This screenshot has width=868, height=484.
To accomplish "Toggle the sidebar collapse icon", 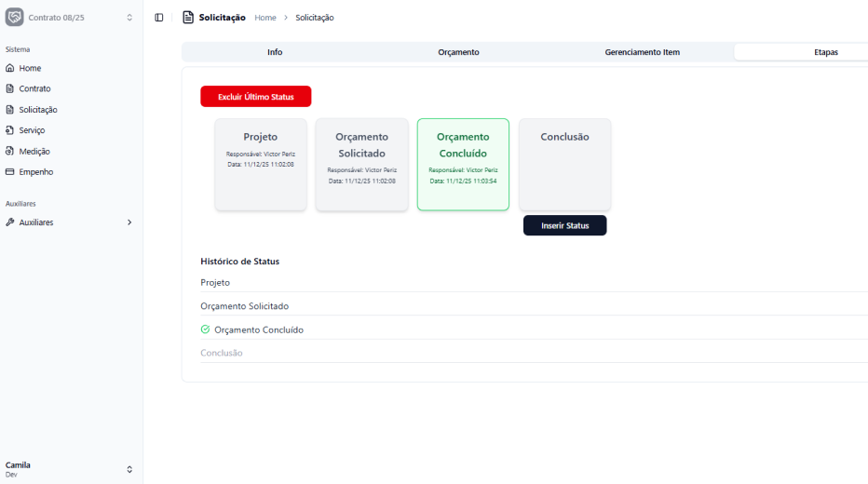I will tap(159, 18).
